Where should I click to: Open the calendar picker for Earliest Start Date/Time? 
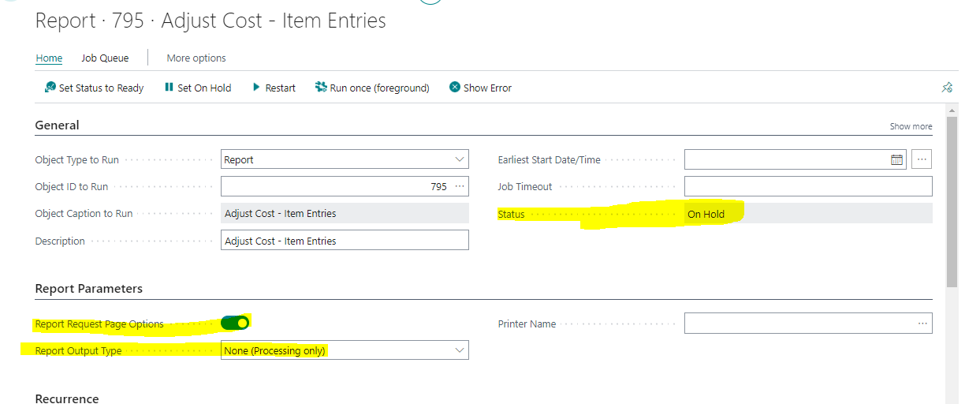(896, 159)
